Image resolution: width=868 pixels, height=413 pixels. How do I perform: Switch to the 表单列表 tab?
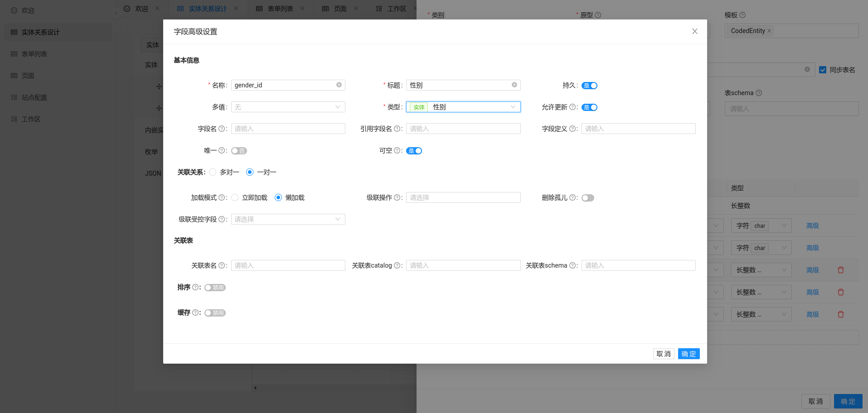[x=280, y=9]
